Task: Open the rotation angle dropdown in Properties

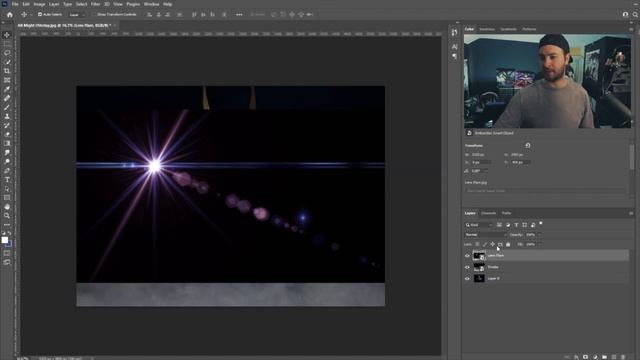Action: 486,171
